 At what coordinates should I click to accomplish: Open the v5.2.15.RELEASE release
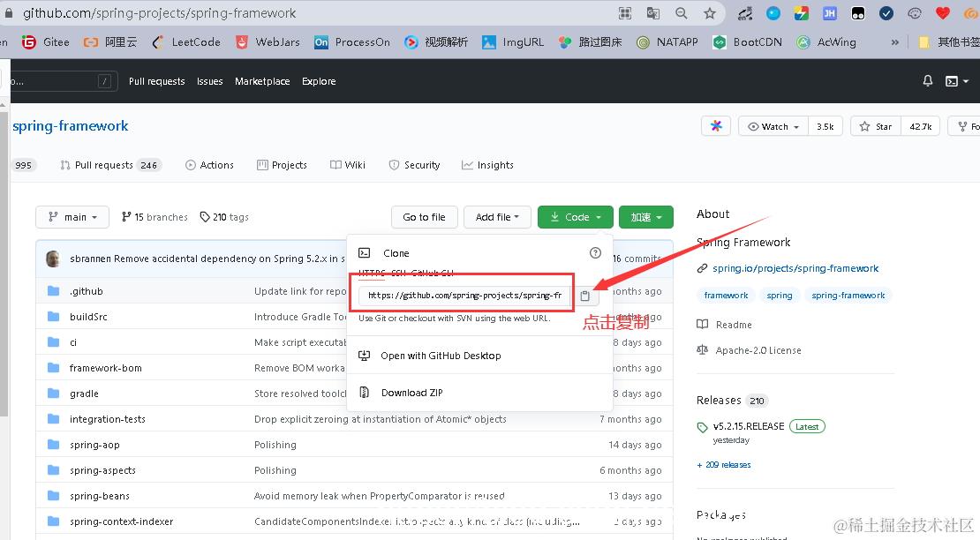point(748,426)
